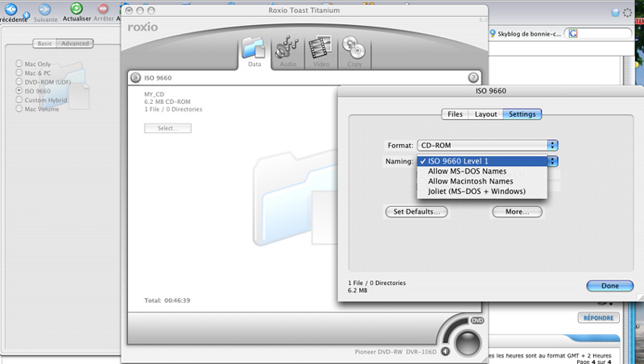Click the red Arrêter stop icon

(103, 8)
